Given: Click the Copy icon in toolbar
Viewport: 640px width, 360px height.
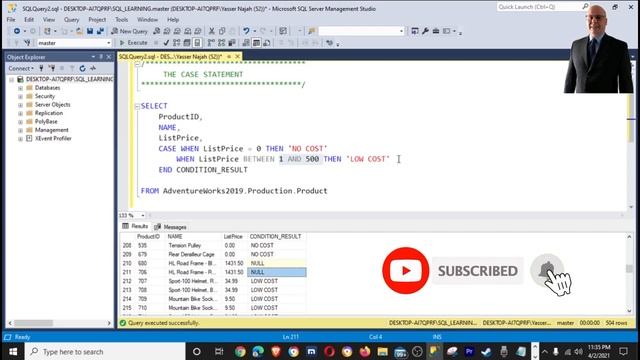Looking at the screenshot, I should pyautogui.click(x=222, y=31).
